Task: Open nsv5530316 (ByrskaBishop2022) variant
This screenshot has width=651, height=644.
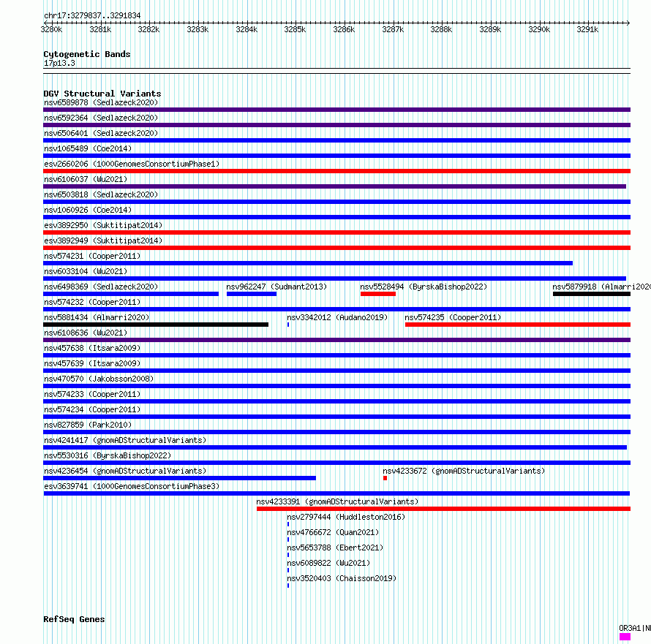Action: pyautogui.click(x=108, y=455)
